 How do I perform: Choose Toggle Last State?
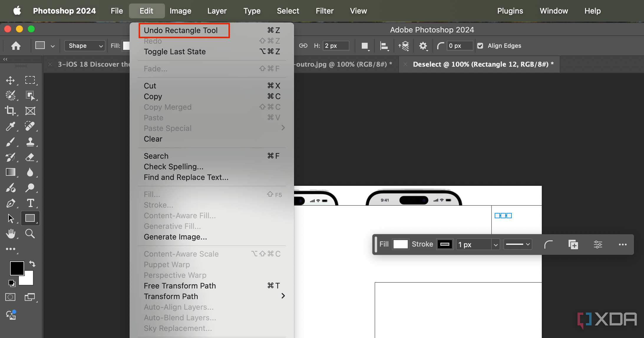[212, 52]
